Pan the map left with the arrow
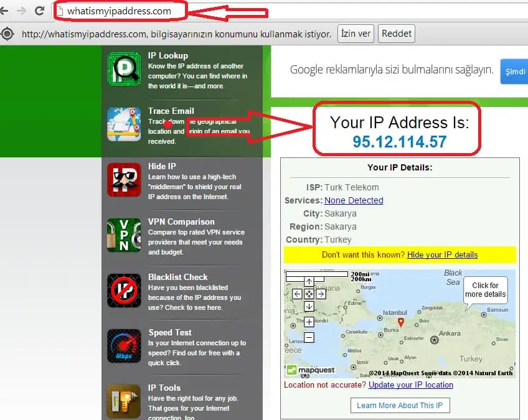 tap(297, 294)
